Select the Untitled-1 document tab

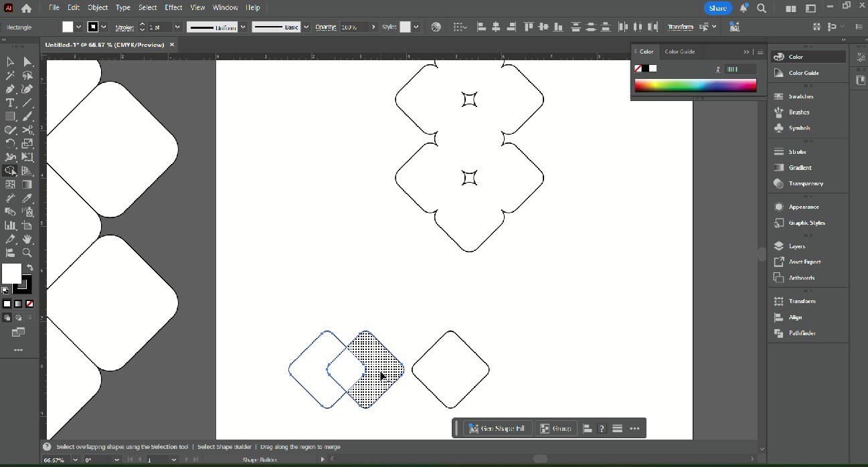(x=104, y=45)
